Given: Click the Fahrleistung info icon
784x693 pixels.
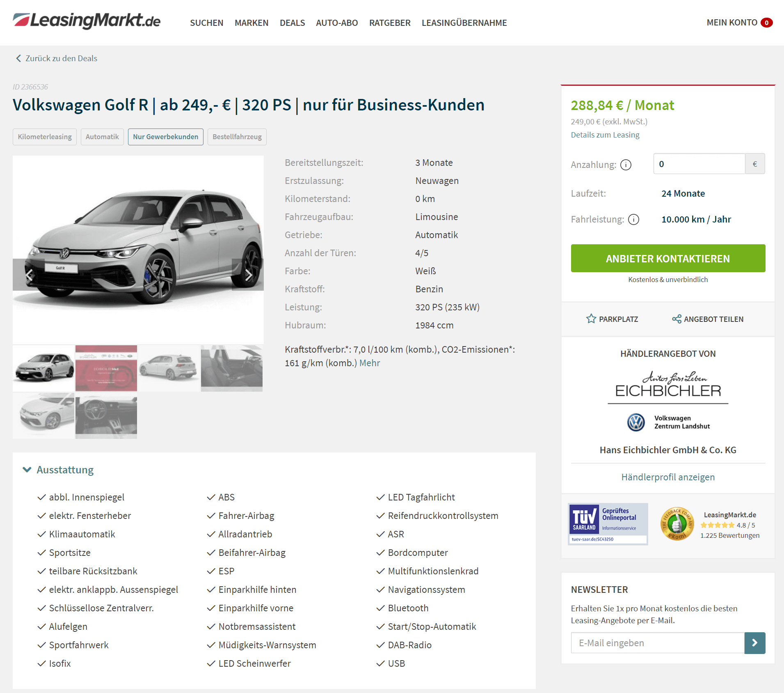Looking at the screenshot, I should 634,219.
